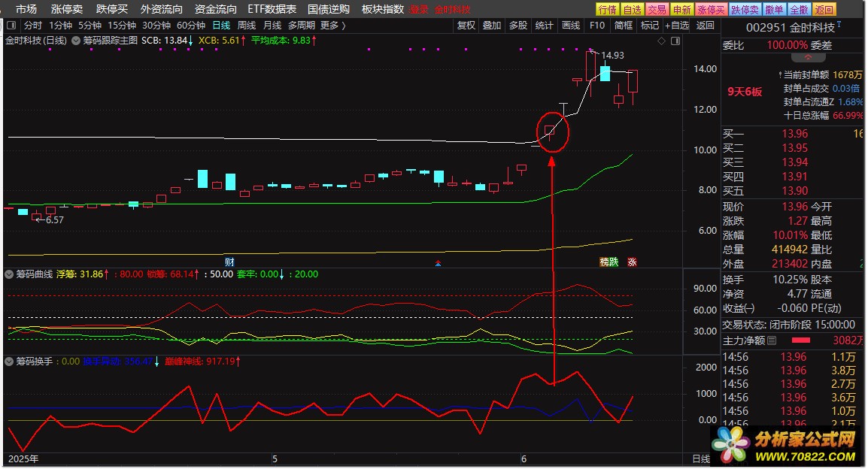Click the blue 撤单 button
Image resolution: width=868 pixels, height=469 pixels.
coord(774,10)
